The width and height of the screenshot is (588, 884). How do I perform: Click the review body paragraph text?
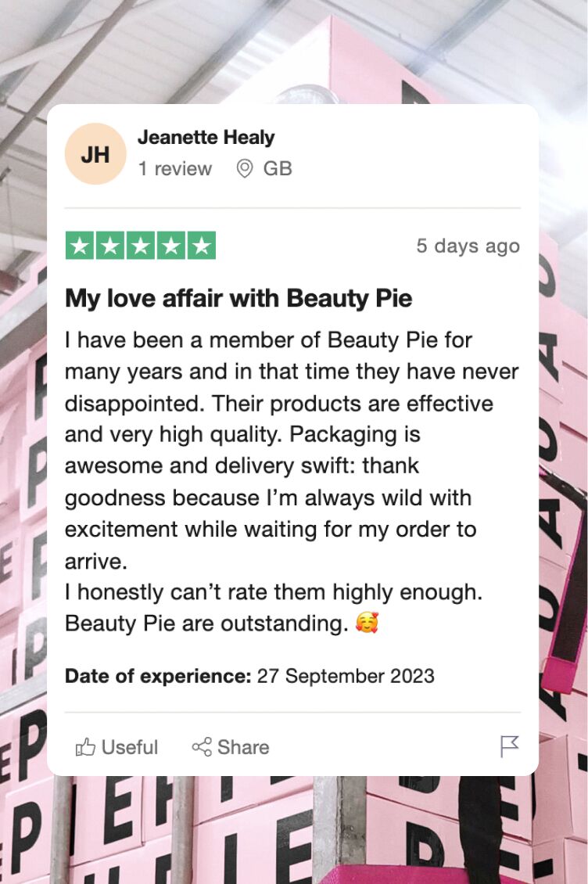tap(291, 466)
